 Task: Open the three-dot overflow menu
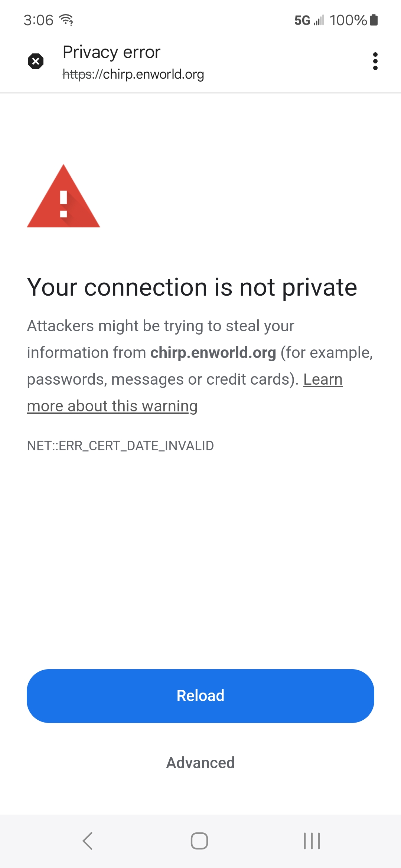375,61
